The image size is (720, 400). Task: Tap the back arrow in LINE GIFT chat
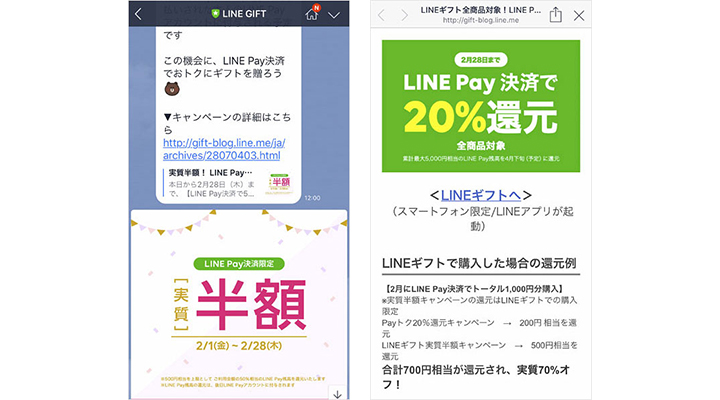tap(138, 14)
